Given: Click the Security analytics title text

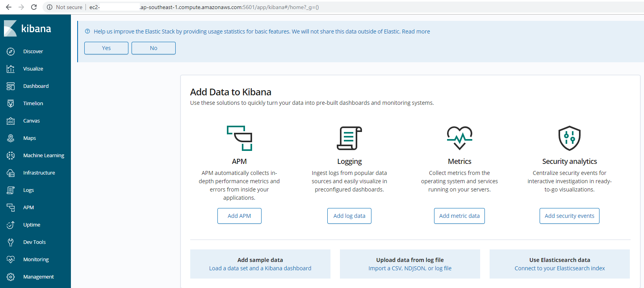Looking at the screenshot, I should (570, 162).
